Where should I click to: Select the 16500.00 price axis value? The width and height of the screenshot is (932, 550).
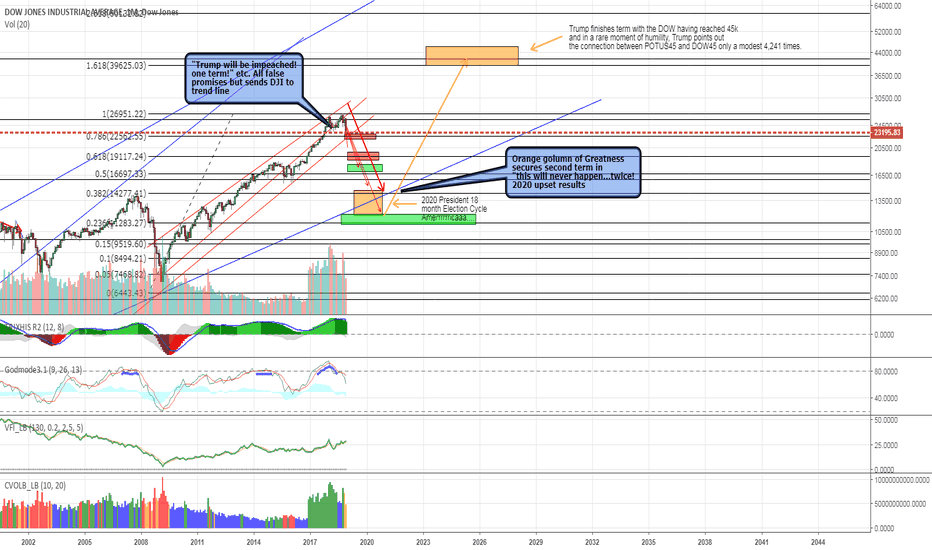888,176
